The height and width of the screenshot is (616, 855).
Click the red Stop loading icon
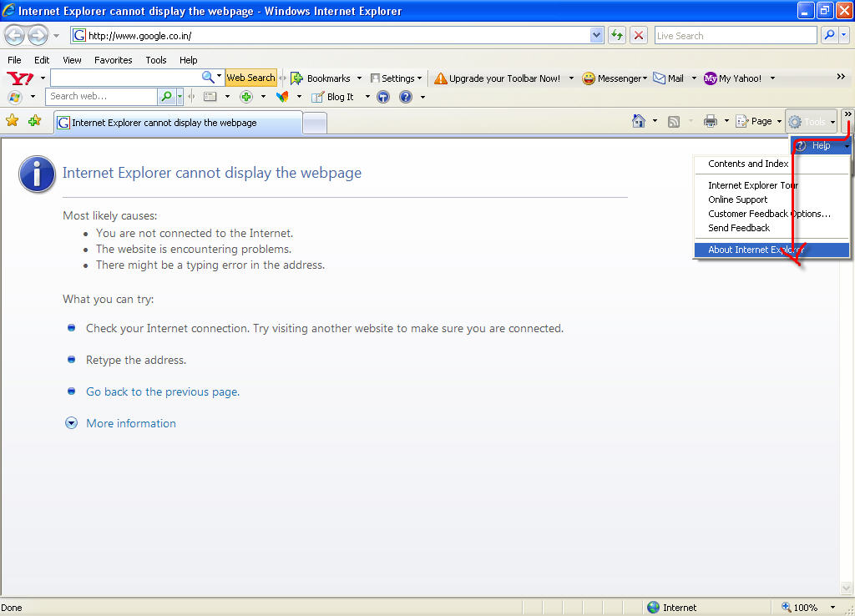click(639, 35)
